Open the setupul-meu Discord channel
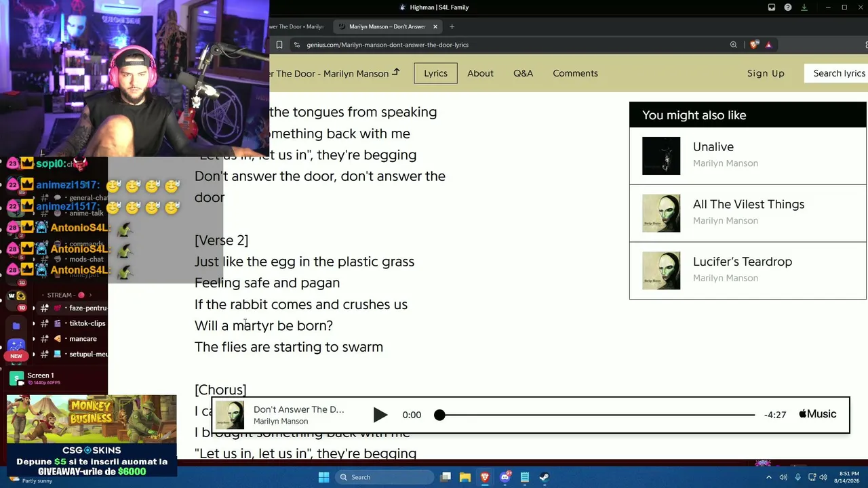868x488 pixels. (74, 354)
